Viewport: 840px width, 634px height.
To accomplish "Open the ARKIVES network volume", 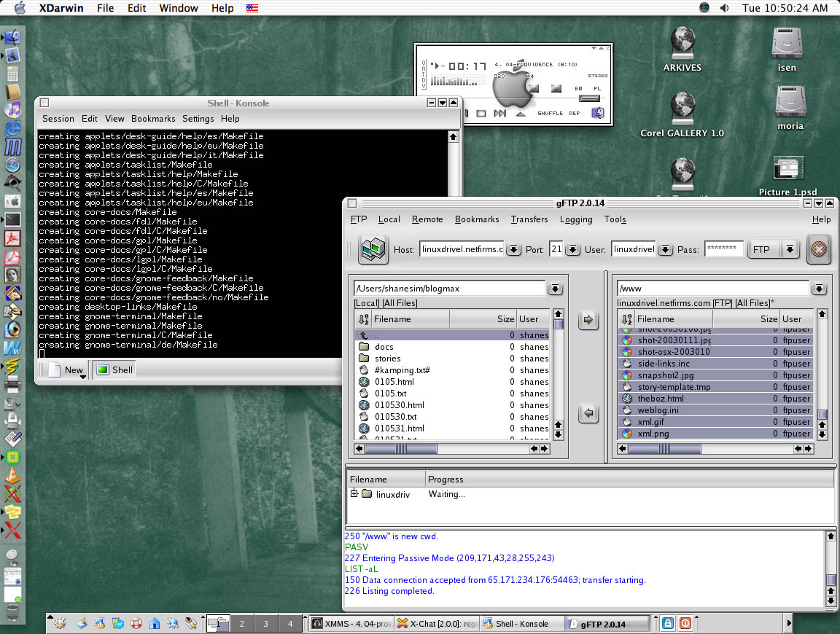I will pos(682,50).
